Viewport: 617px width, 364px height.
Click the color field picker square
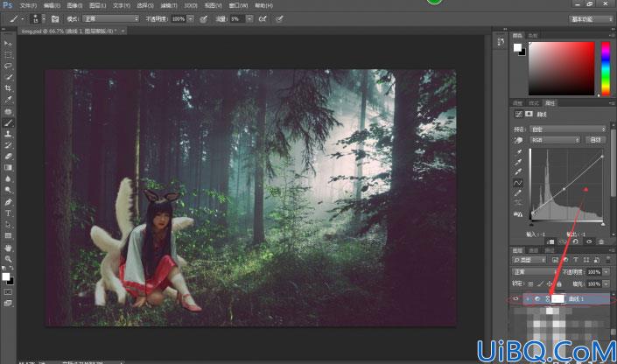point(561,68)
